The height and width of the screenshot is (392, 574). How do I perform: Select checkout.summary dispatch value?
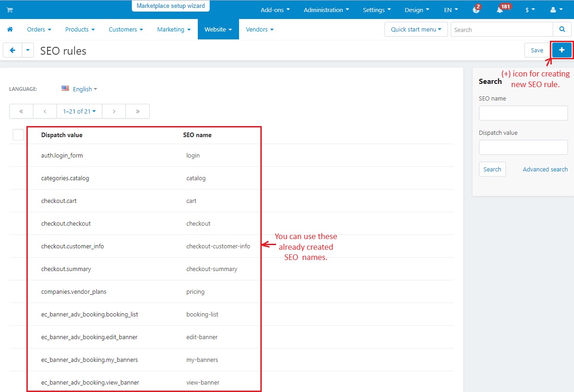pyautogui.click(x=66, y=269)
